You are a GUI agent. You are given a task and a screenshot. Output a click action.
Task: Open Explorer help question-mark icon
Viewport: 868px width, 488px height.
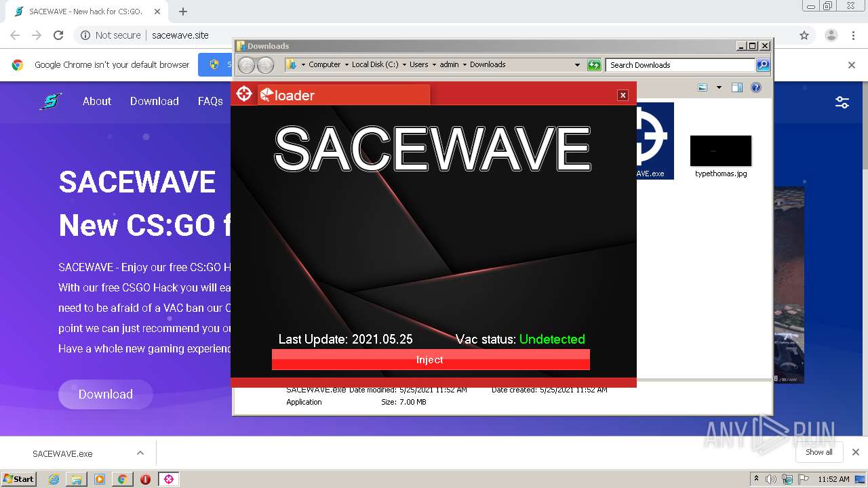tap(756, 87)
